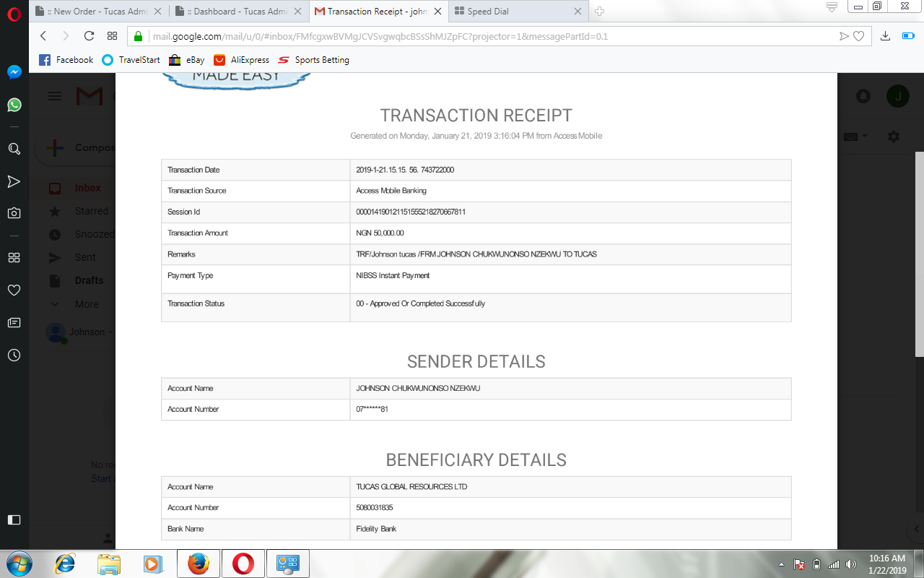Open the Downloads toolbar icon
This screenshot has height=578, width=924.
pyautogui.click(x=885, y=36)
